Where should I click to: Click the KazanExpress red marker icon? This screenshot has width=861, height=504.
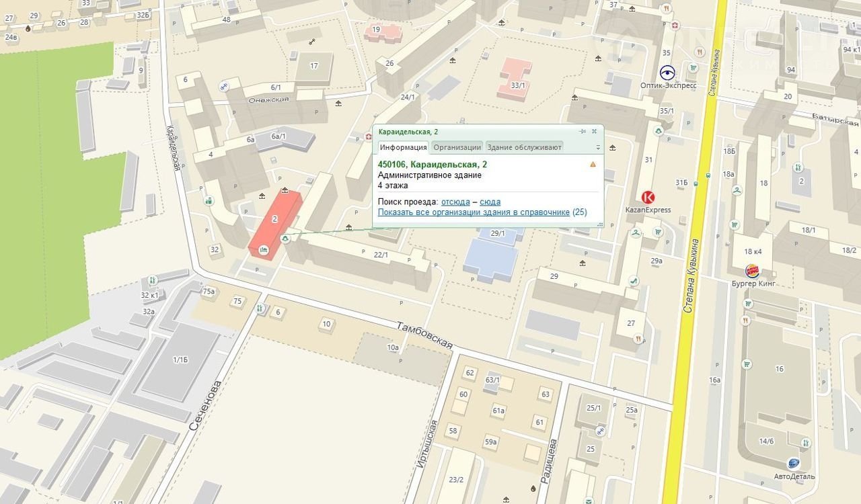coord(648,197)
